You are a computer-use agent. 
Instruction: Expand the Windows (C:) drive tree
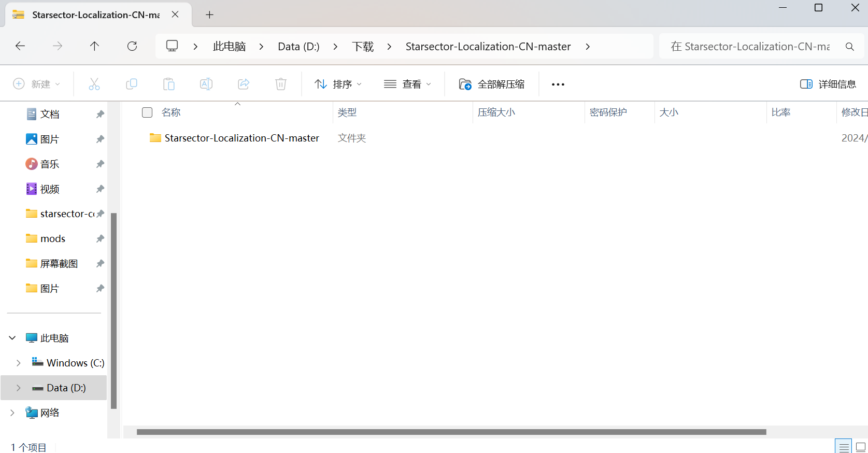click(19, 363)
